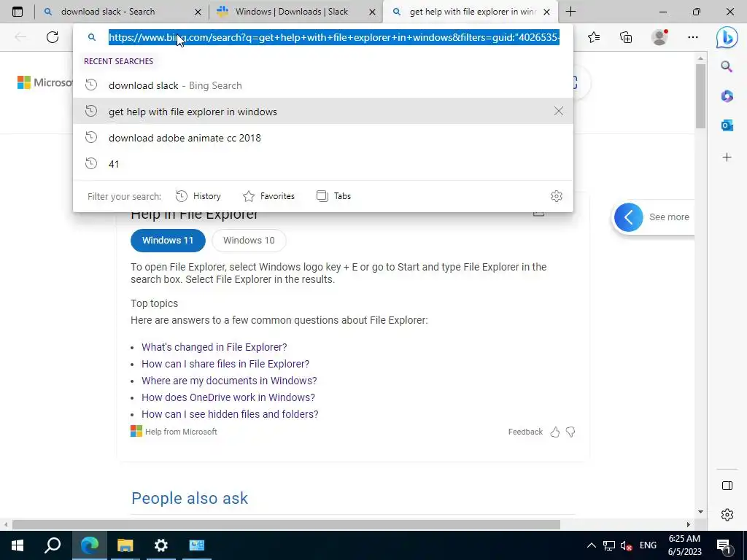Open a new tab with plus button
Image resolution: width=747 pixels, height=560 pixels.
[x=570, y=12]
